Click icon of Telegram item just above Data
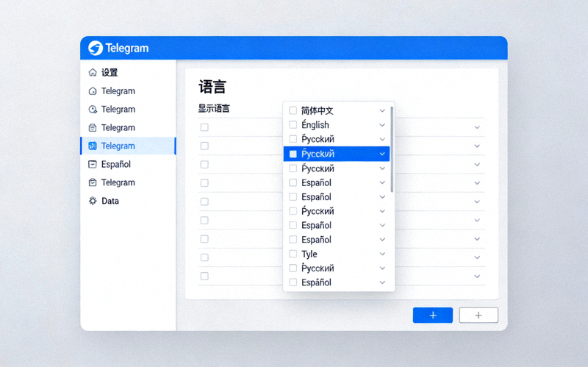Screen dimensions: 588x367 (93, 182)
